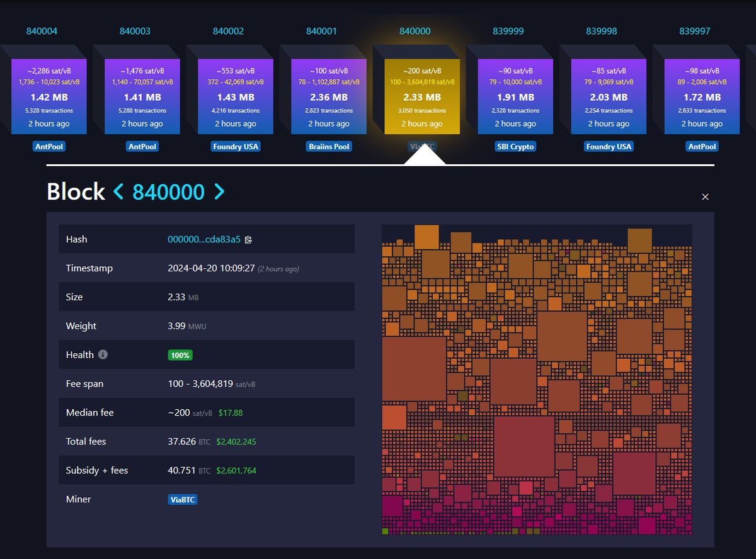This screenshot has width=756, height=559.
Task: Click the timestamp 2024-04-20 10:09:27
Action: point(211,268)
